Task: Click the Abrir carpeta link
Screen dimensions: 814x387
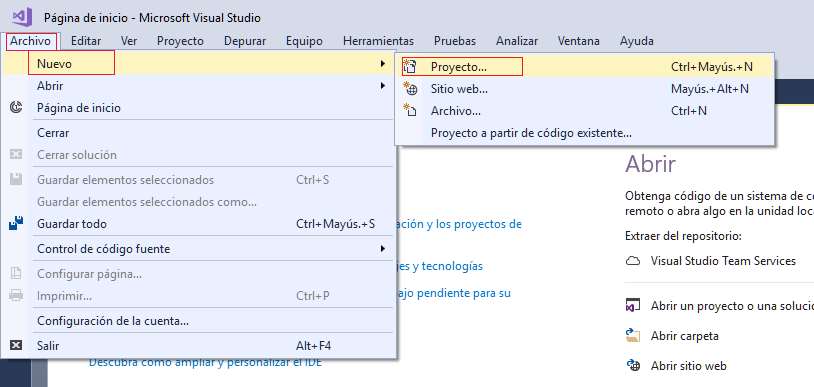Action: coord(685,336)
